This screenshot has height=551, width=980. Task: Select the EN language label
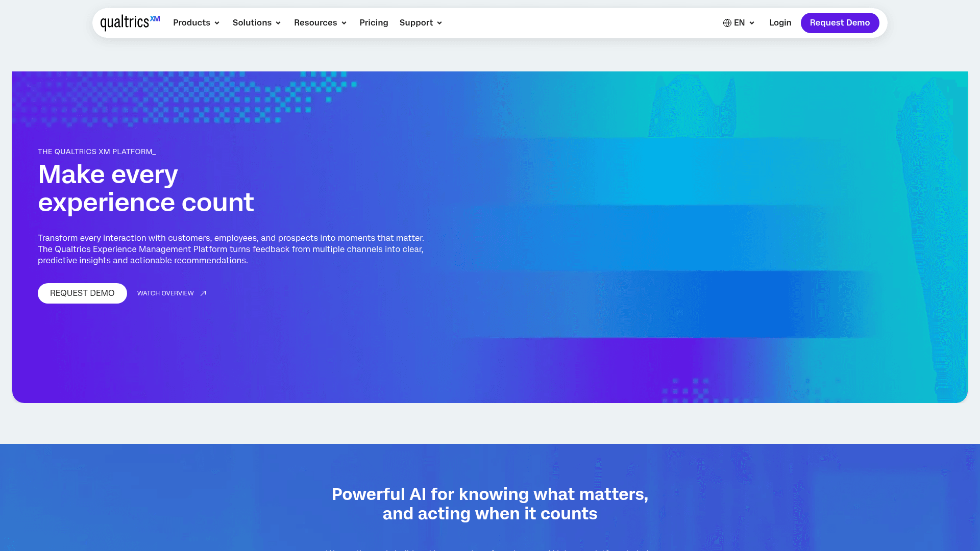pos(739,23)
